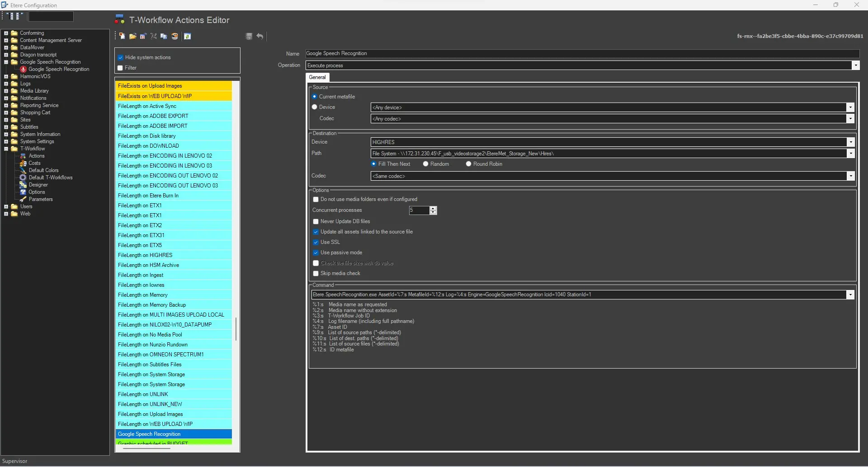The image size is (868, 467).
Task: Increase Concurrent processes with up arrow
Action: [x=434, y=208]
